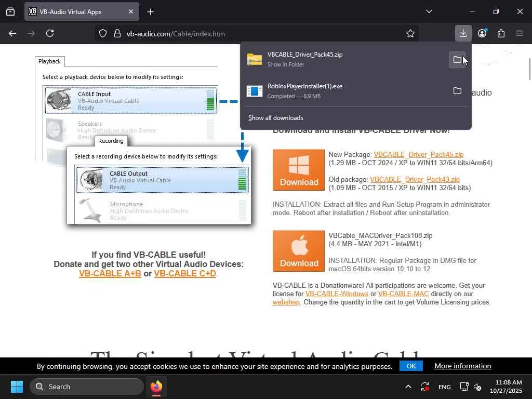Open the Firefox application hamburger menu
Viewport: 532px width, 399px height.
[x=520, y=33]
